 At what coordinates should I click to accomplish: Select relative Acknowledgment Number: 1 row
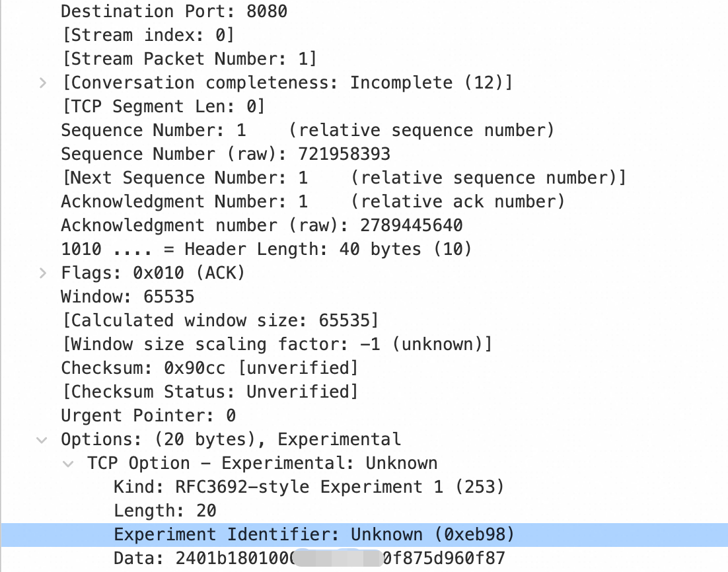312,201
